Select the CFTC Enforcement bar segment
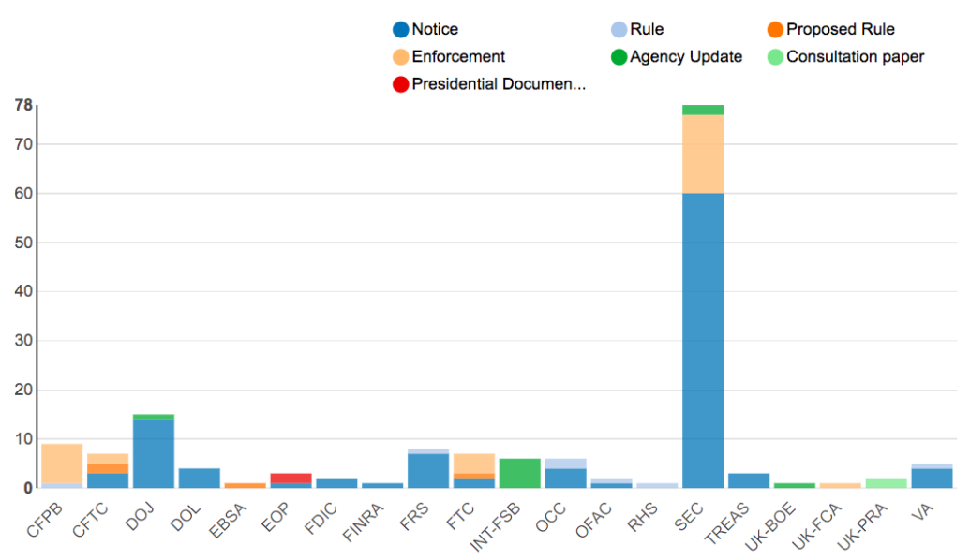This screenshot has width=970, height=560. (x=108, y=459)
